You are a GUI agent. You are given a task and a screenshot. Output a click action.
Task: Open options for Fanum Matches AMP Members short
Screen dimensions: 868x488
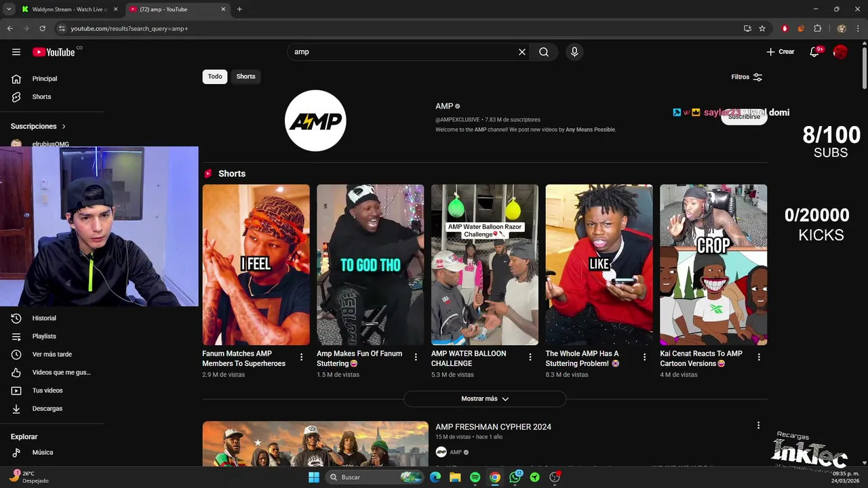coord(301,357)
